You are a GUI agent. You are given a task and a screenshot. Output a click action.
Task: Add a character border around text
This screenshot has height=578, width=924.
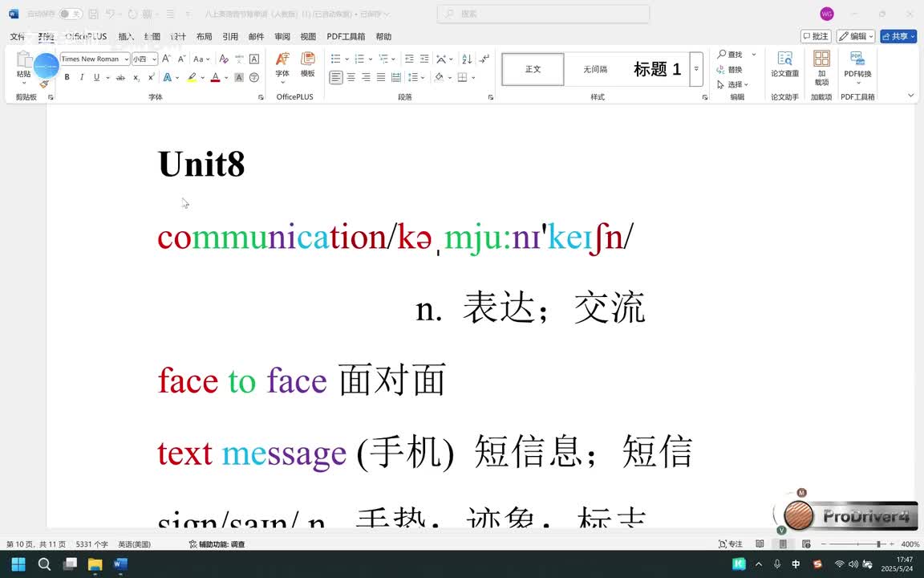pyautogui.click(x=254, y=59)
